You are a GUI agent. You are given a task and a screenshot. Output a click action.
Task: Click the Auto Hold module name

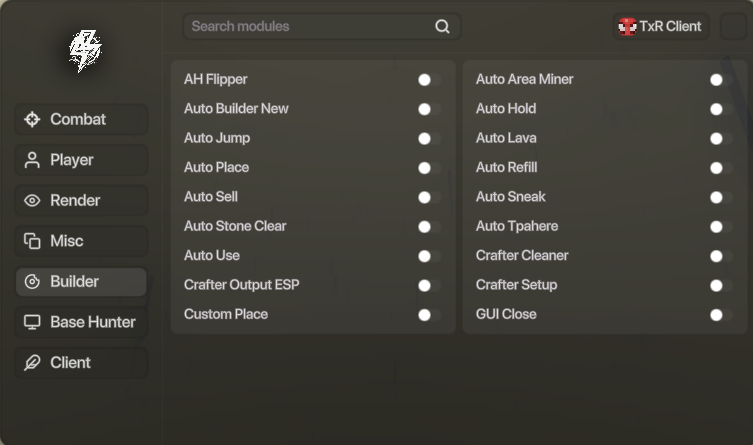506,108
